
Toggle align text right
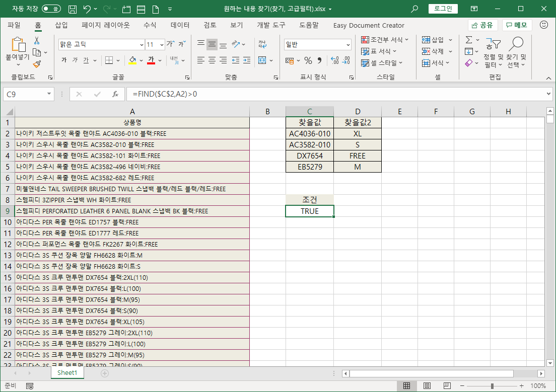223,60
